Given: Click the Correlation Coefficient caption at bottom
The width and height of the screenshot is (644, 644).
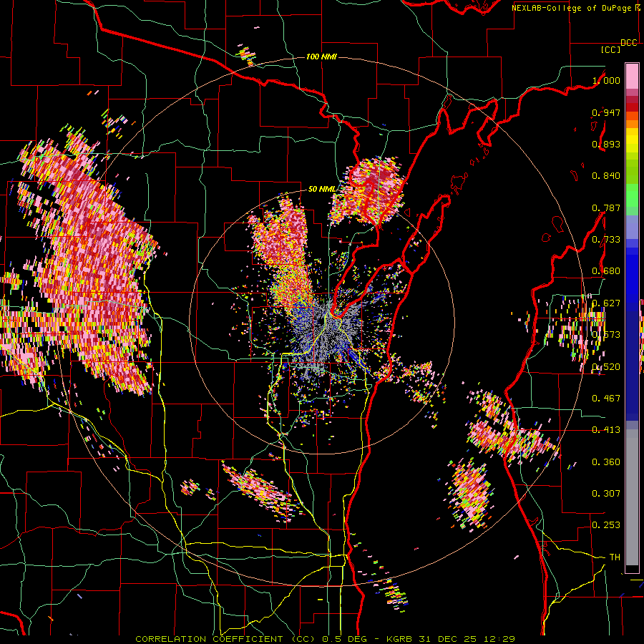Looking at the screenshot, I should pos(325,639).
